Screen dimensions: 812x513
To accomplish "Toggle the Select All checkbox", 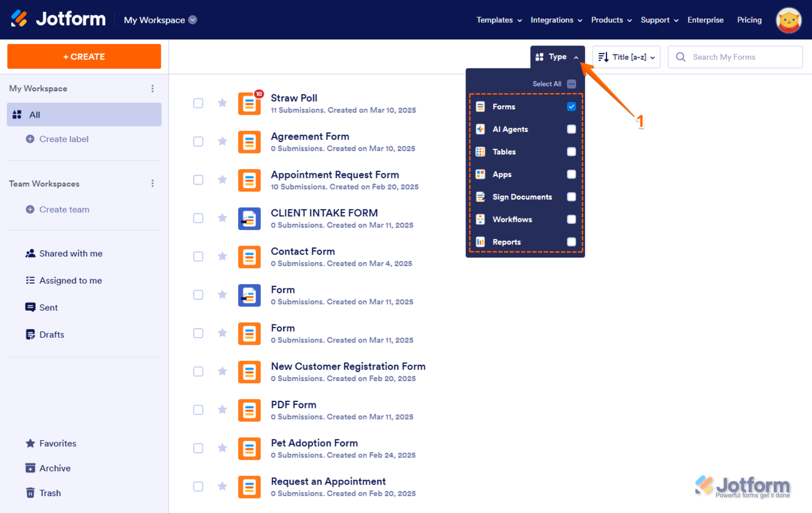I will 571,84.
